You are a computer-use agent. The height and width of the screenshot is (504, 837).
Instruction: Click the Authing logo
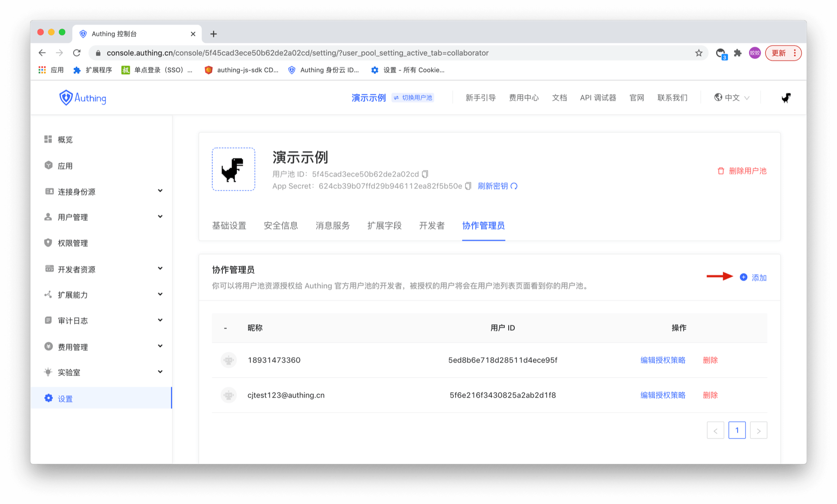83,98
